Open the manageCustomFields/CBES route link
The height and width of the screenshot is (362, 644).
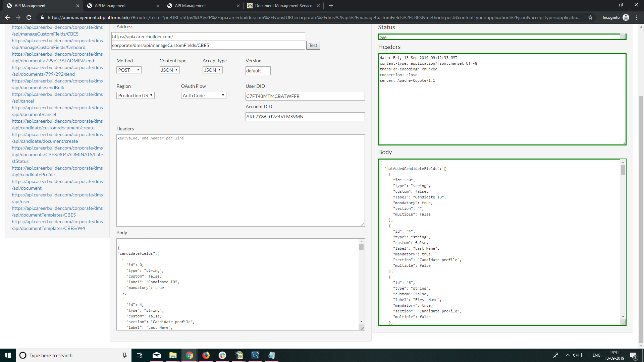point(57,31)
